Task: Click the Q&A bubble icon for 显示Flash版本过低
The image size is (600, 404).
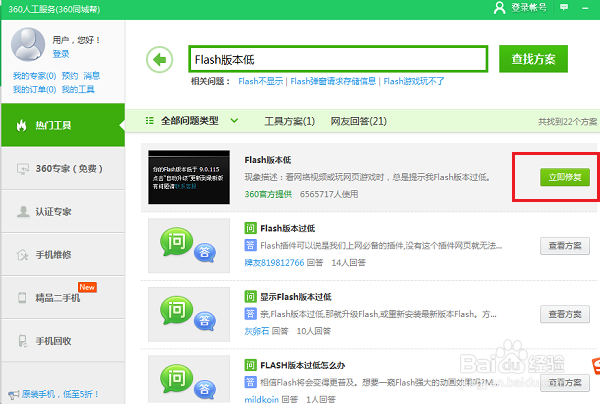Action: click(x=188, y=314)
